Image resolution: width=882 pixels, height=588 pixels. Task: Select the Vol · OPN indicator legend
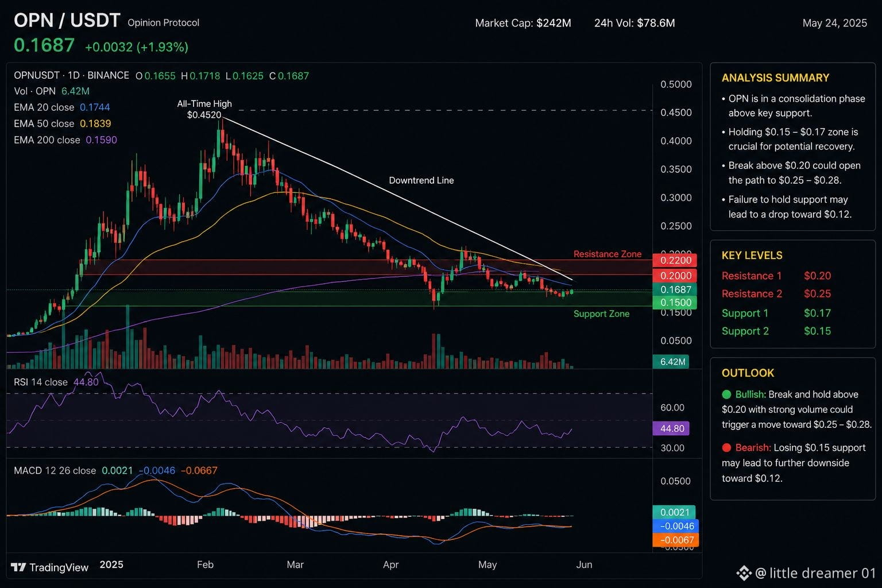point(52,91)
